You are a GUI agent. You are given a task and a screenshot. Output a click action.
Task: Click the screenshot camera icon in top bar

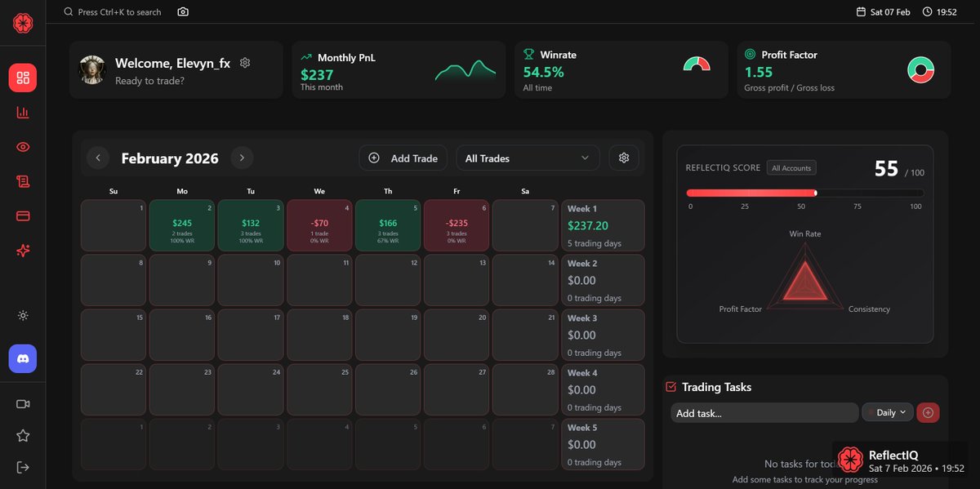tap(183, 12)
